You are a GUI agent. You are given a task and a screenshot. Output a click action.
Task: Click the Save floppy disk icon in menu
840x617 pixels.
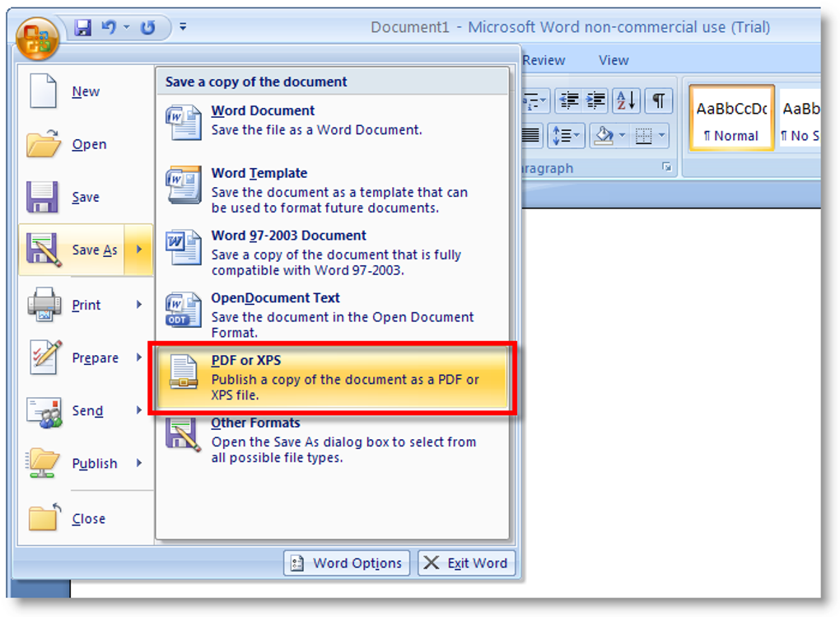tap(42, 197)
